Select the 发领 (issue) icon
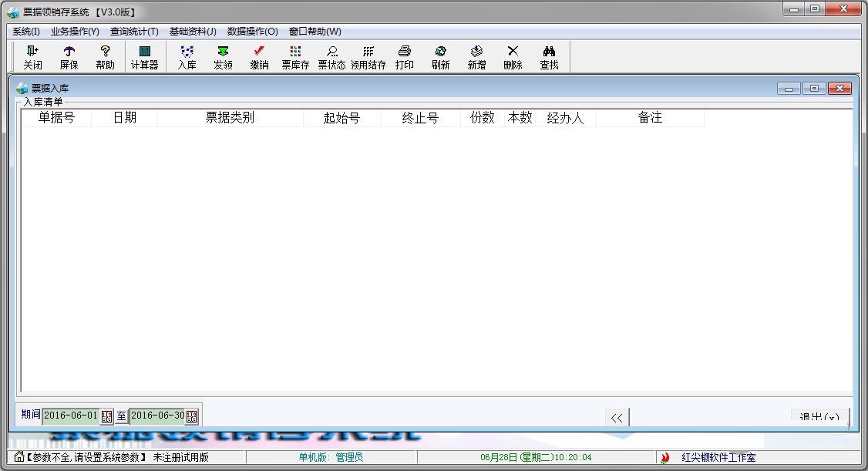The image size is (868, 471). click(x=223, y=56)
